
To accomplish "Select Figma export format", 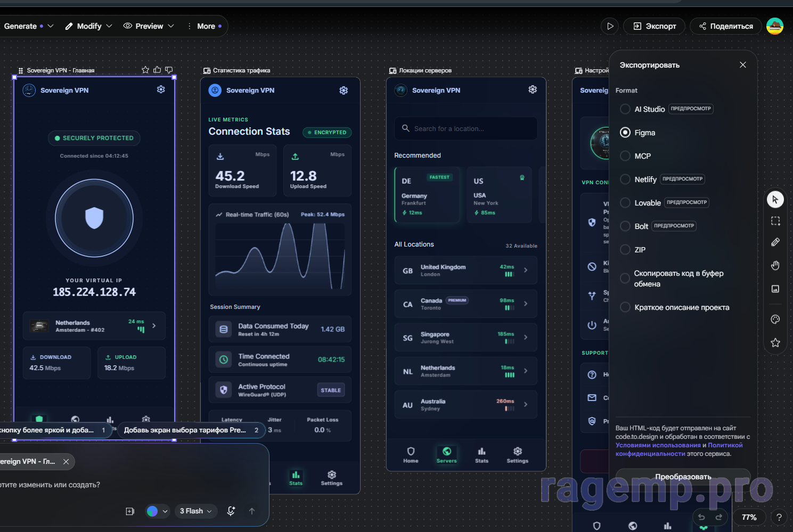I will (x=625, y=133).
